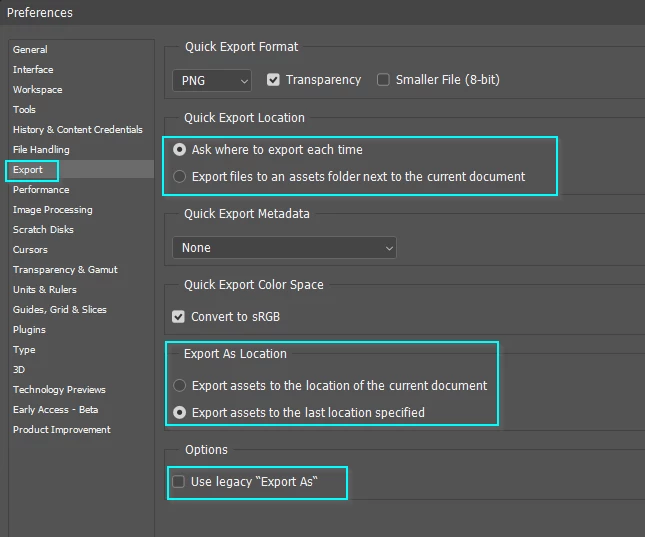Choose Export assets to last location specified
The width and height of the screenshot is (645, 537).
click(x=180, y=412)
